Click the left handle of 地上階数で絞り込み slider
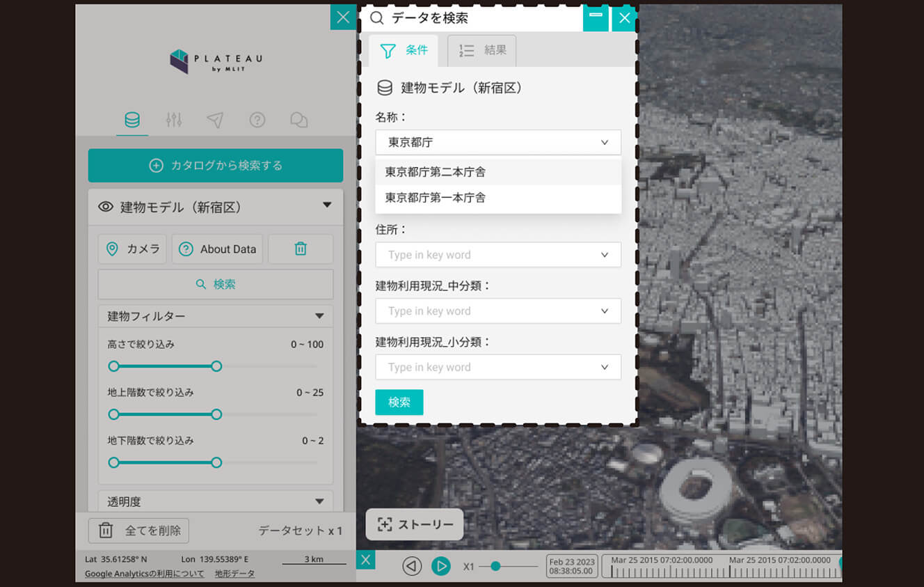924x587 pixels. (114, 414)
